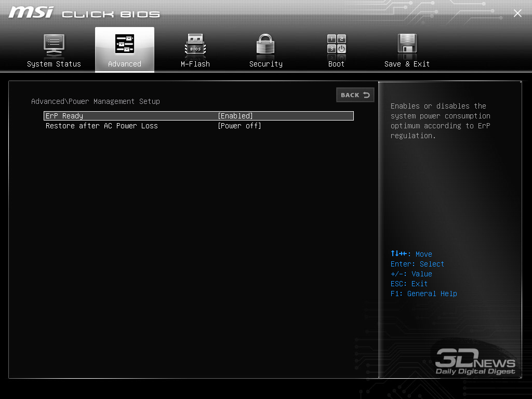Click the Advanced\Power Management Setup breadcrumb
The width and height of the screenshot is (532, 399).
tap(96, 101)
